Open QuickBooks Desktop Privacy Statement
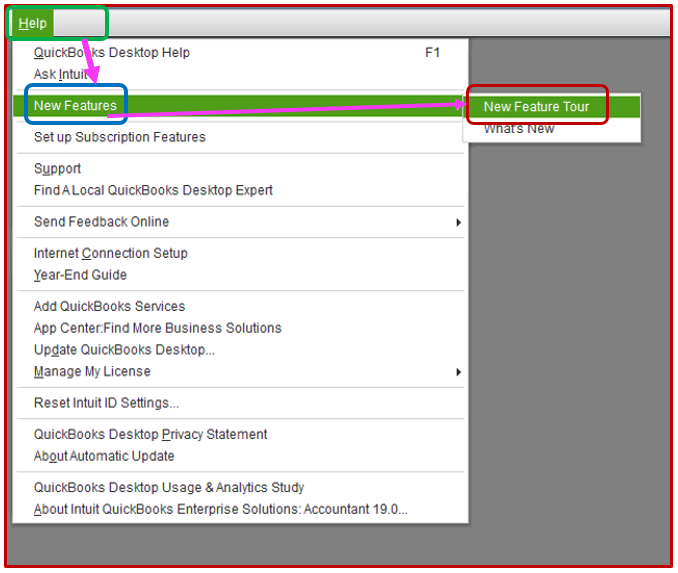The image size is (678, 573). click(240, 434)
